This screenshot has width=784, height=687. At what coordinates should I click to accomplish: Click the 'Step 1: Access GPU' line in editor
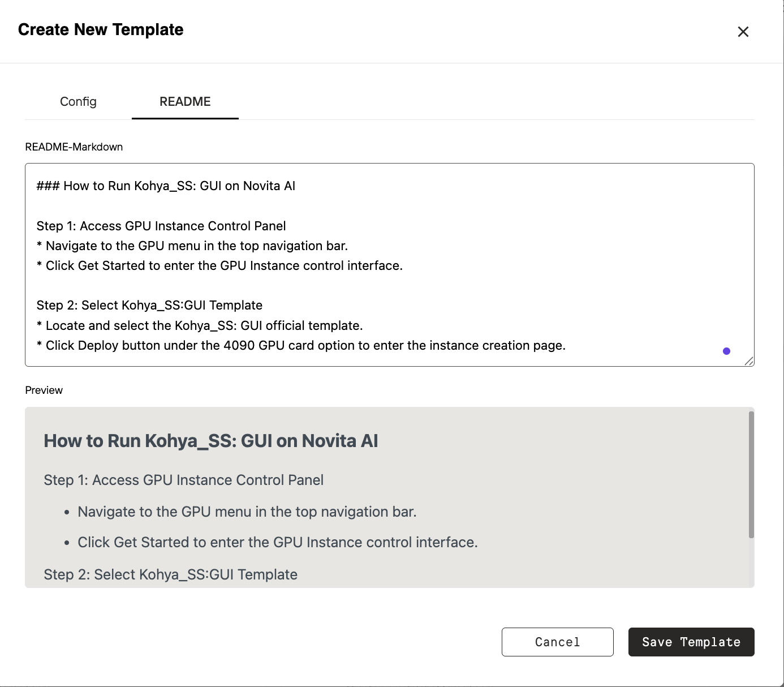coord(161,226)
